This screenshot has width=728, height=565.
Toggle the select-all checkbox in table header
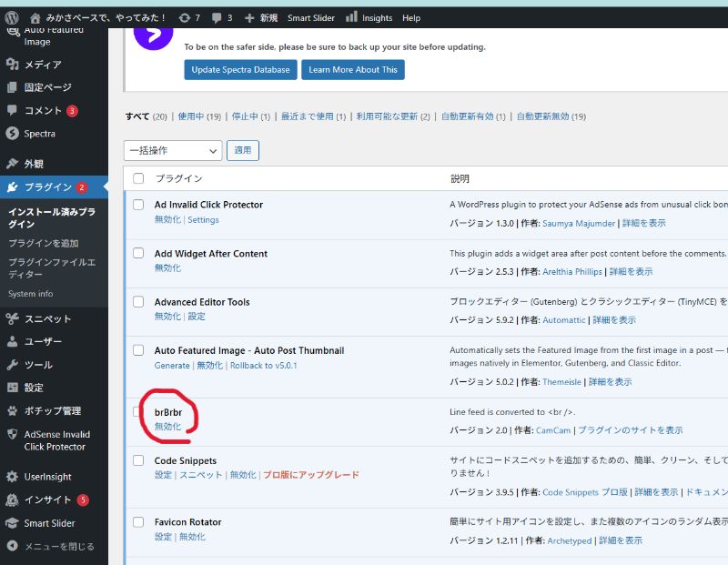[138, 178]
